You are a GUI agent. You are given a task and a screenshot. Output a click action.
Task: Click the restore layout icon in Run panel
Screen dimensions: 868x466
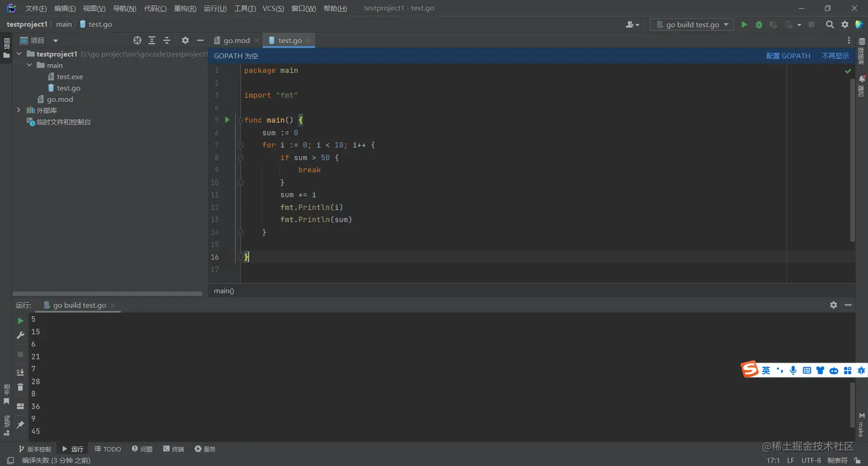(21, 406)
